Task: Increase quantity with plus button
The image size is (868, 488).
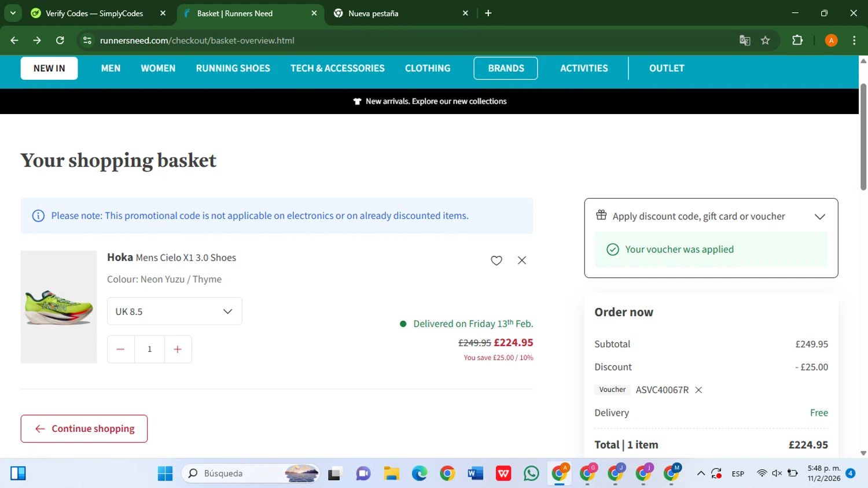Action: point(178,349)
